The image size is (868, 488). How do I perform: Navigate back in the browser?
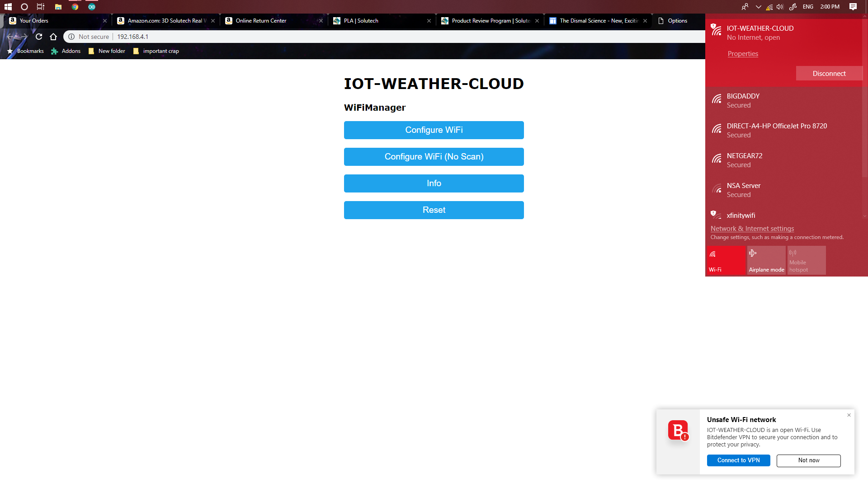[9, 37]
